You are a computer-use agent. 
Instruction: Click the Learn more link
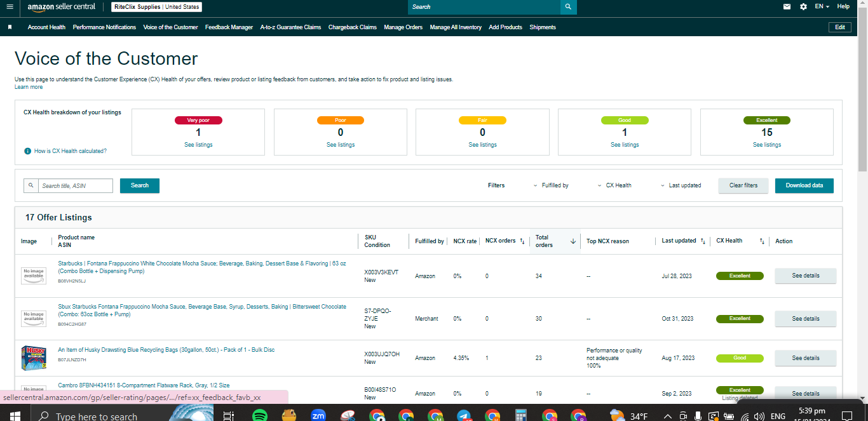(x=29, y=87)
